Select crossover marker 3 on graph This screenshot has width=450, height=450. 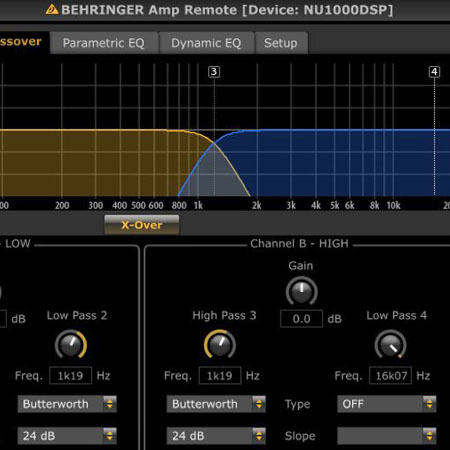[214, 72]
